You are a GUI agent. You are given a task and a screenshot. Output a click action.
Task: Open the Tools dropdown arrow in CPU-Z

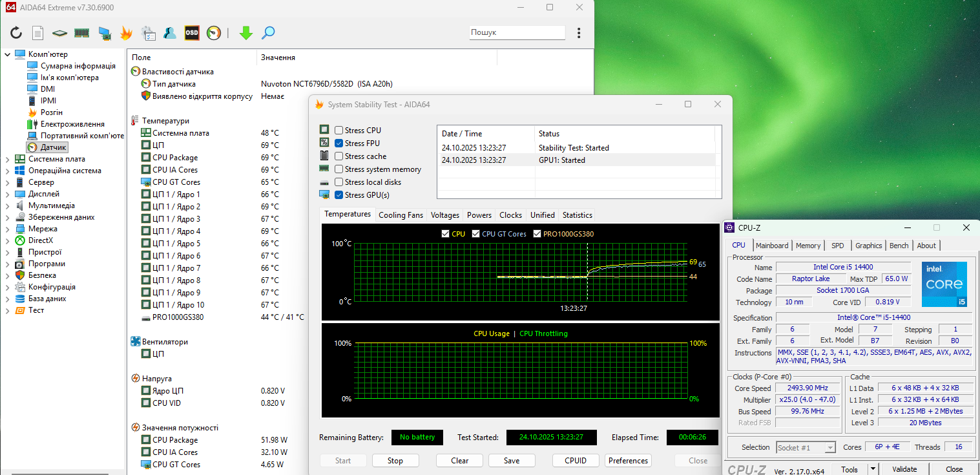[x=873, y=469]
